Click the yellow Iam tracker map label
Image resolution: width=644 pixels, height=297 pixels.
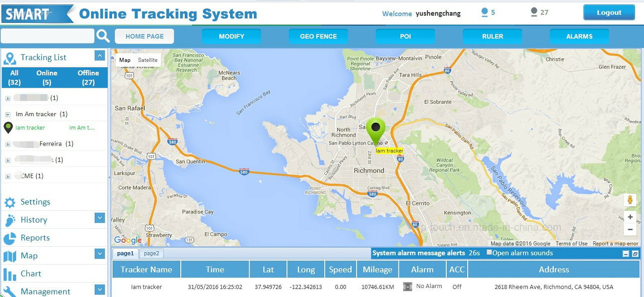point(389,150)
